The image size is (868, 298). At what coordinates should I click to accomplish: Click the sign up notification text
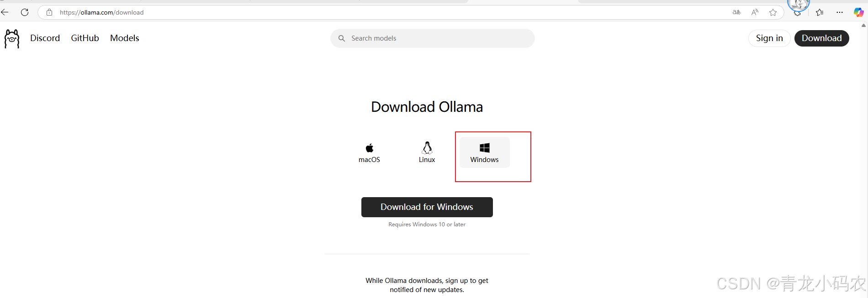click(427, 285)
